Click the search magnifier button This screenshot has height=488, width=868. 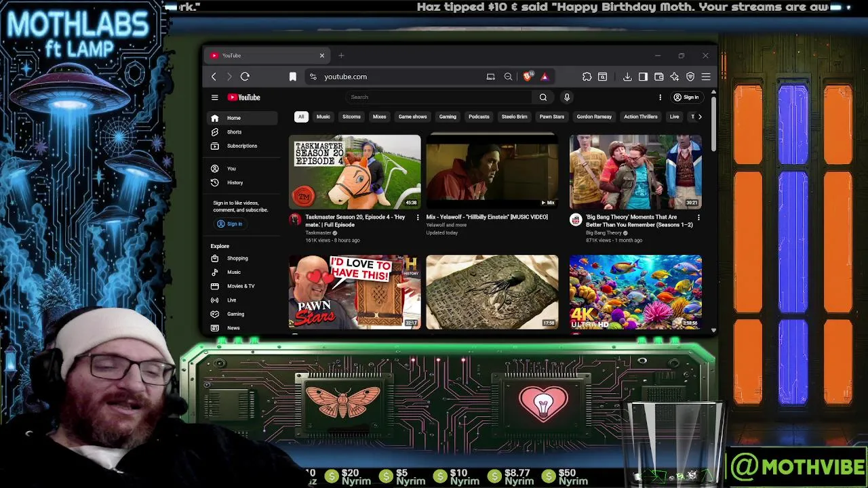[543, 97]
